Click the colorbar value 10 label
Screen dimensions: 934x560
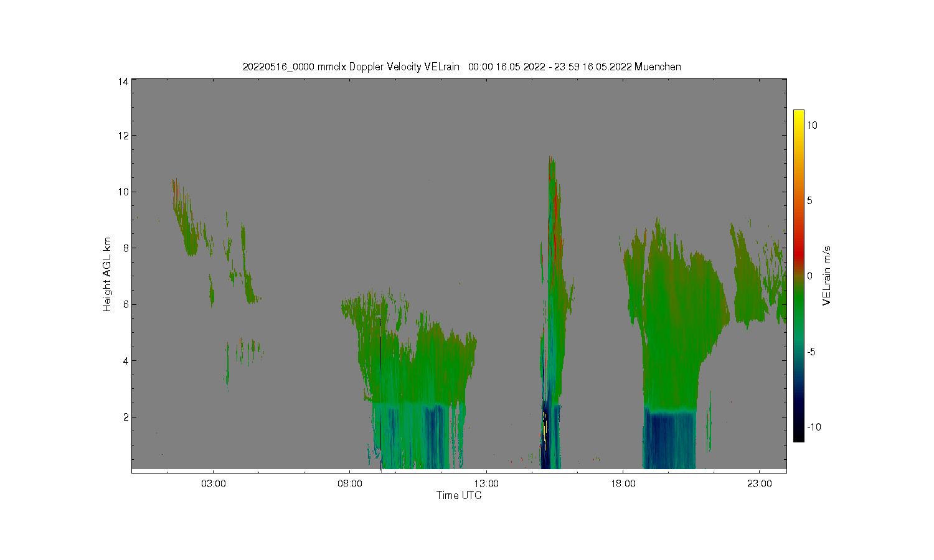813,125
